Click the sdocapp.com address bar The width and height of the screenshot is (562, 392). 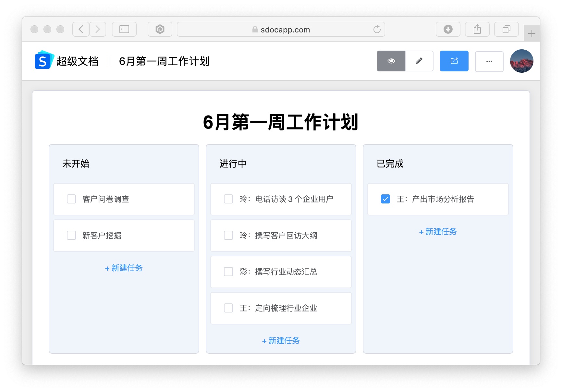coord(281,29)
